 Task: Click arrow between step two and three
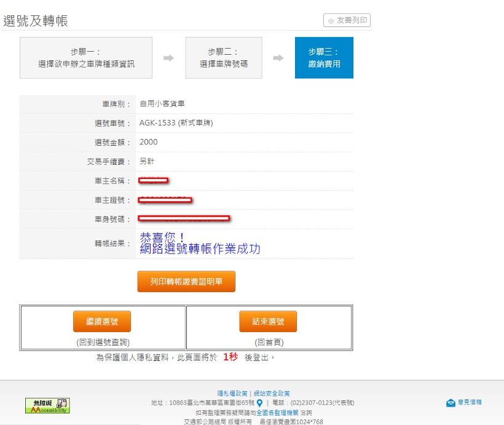point(278,58)
